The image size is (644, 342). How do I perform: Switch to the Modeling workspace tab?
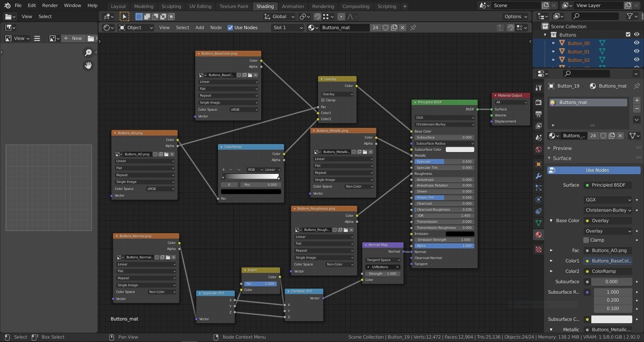144,6
